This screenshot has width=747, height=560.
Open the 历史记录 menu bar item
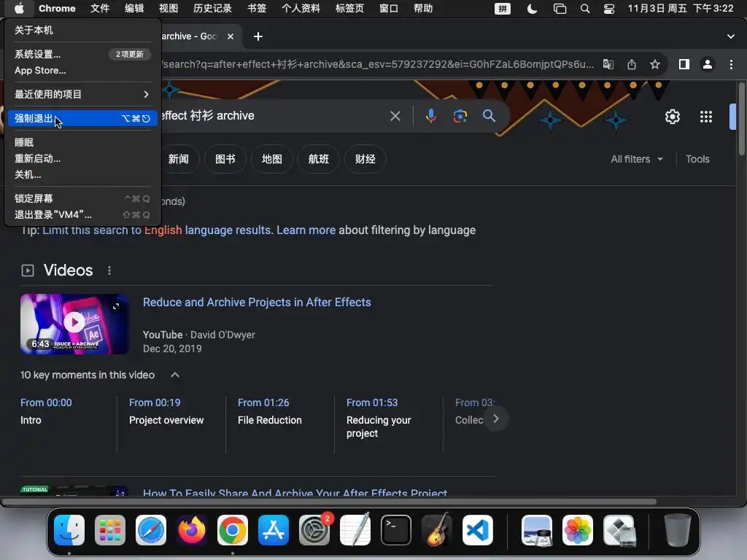[x=212, y=8]
